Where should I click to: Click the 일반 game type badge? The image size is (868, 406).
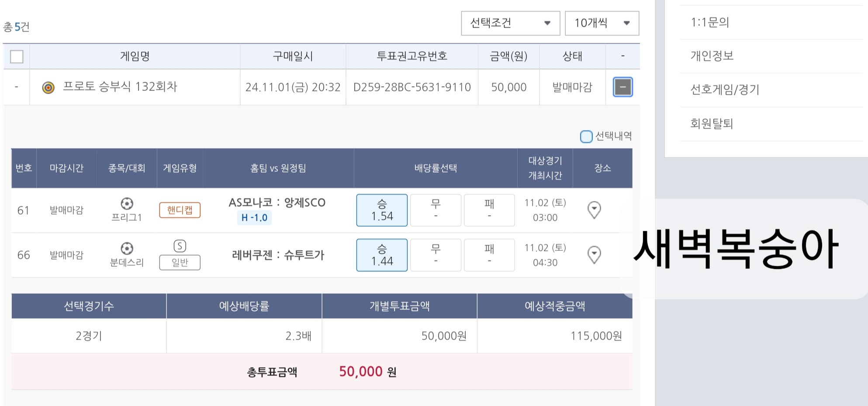pyautogui.click(x=180, y=263)
